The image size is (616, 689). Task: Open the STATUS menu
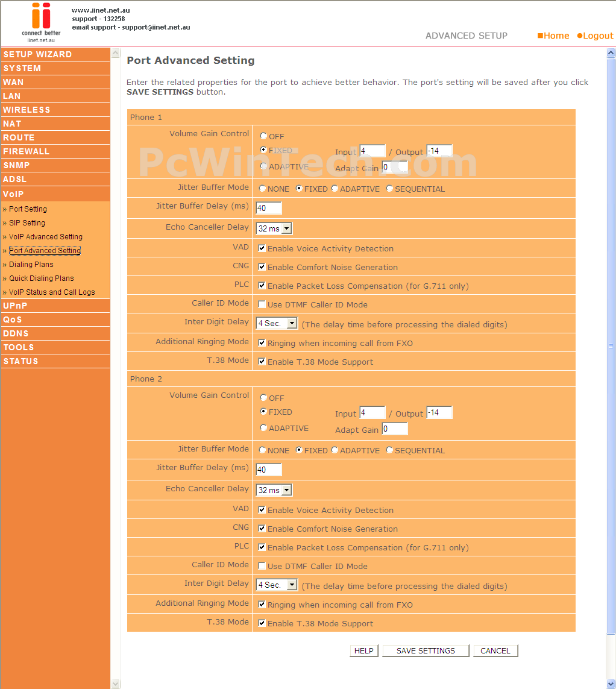point(55,360)
